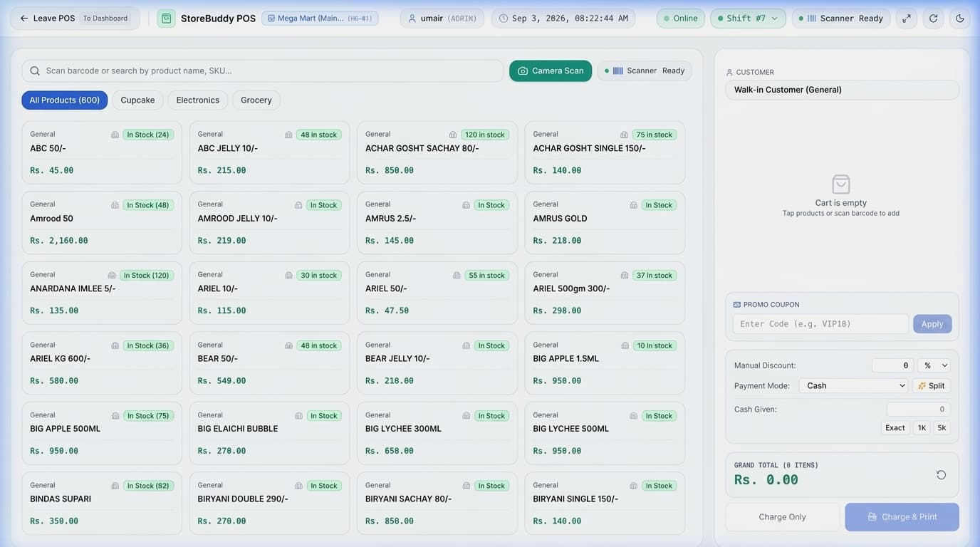
Task: Click the Exact cash button
Action: coord(895,428)
